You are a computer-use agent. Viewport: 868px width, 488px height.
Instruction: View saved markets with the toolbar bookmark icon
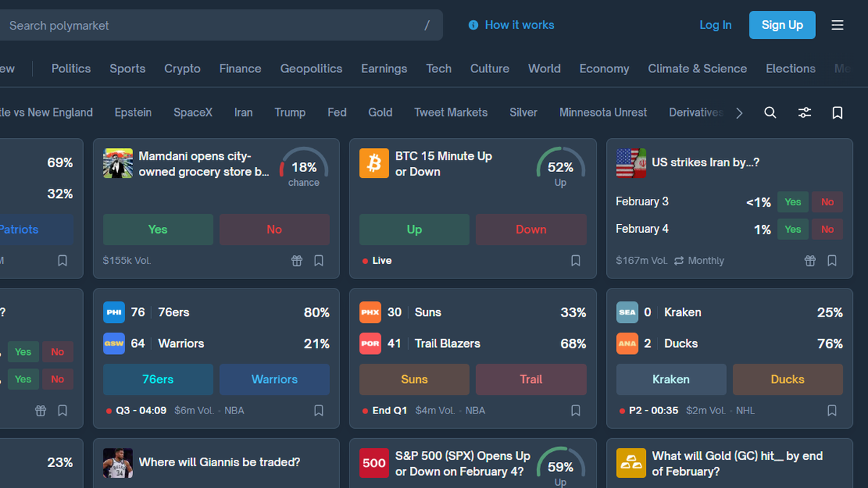(837, 113)
